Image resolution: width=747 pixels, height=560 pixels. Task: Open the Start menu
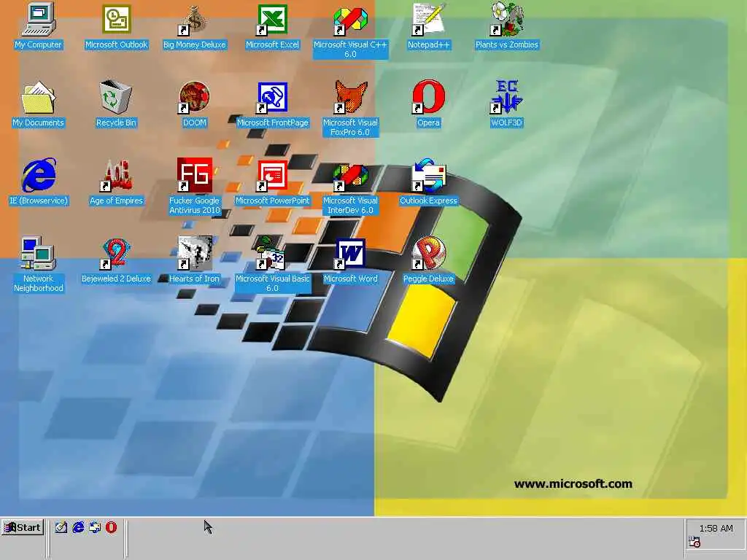pyautogui.click(x=23, y=527)
